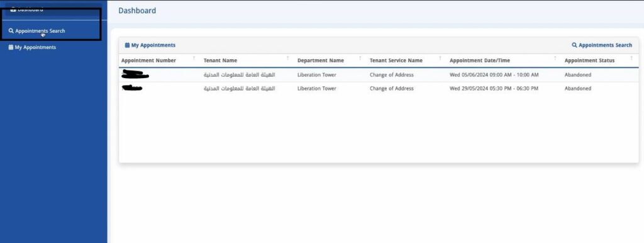644x243 pixels.
Task: Sort by Department Name using its arrow
Action: 360,59
